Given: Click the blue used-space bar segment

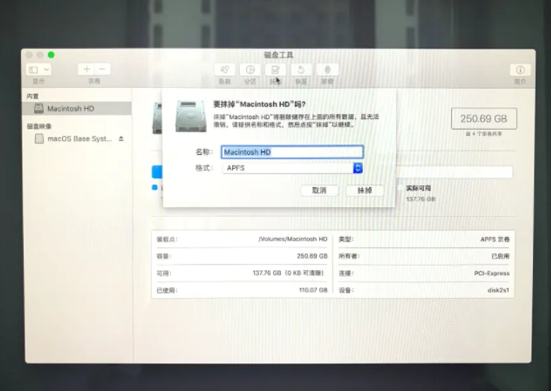Looking at the screenshot, I should [x=157, y=172].
